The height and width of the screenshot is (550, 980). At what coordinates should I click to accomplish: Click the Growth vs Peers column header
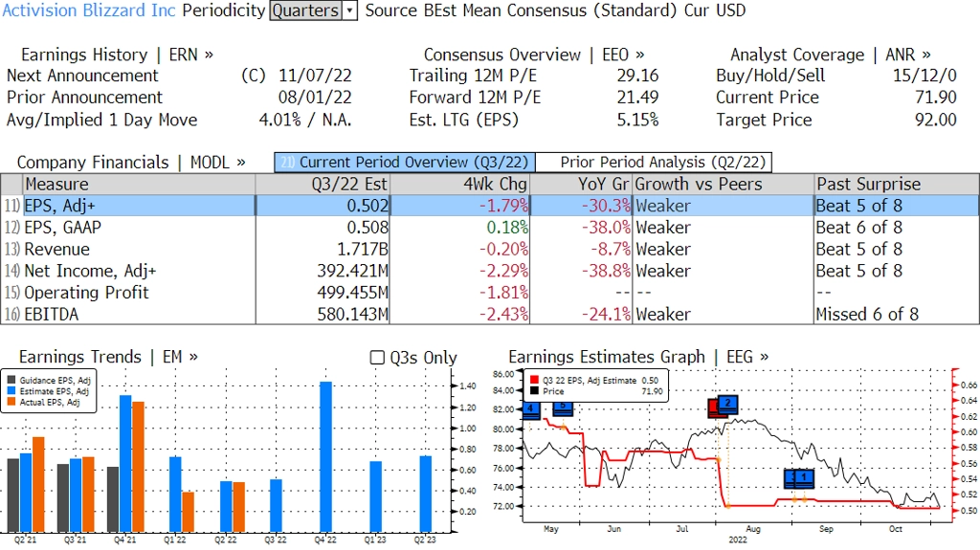pyautogui.click(x=724, y=185)
